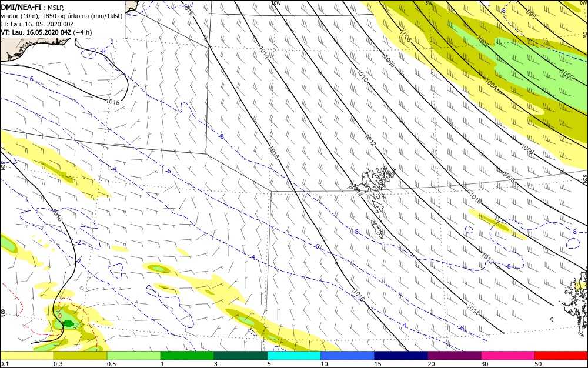Viewport: 588px width, 368px height.
Task: Click the 'IT: Lau. 16. 05. 2020 00Z' line
Action: [x=37, y=24]
